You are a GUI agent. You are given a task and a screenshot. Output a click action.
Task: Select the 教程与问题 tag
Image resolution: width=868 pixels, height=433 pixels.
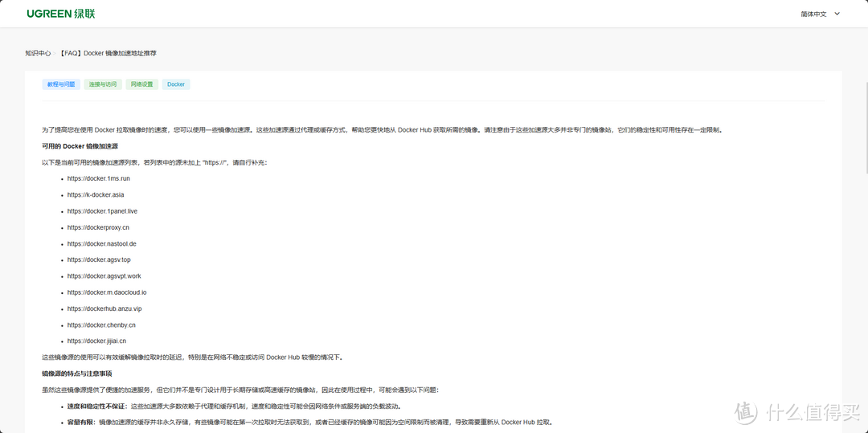[61, 84]
